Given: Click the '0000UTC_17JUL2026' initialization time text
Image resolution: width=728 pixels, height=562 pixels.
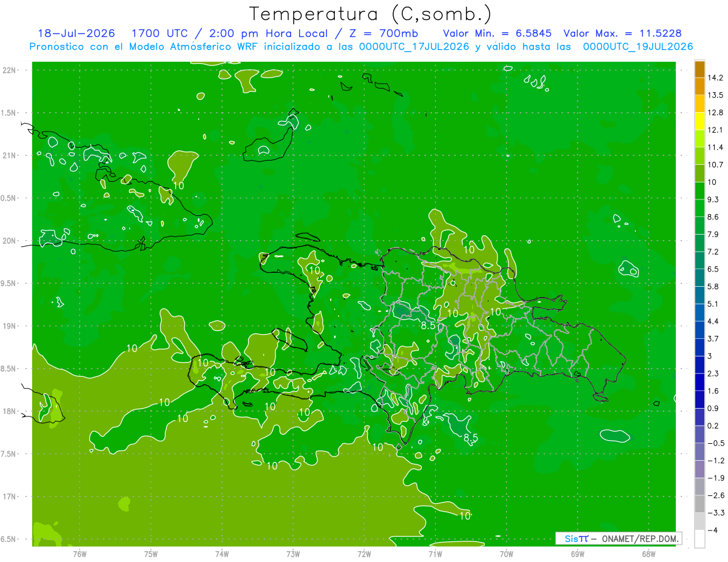Looking at the screenshot, I should (x=414, y=47).
